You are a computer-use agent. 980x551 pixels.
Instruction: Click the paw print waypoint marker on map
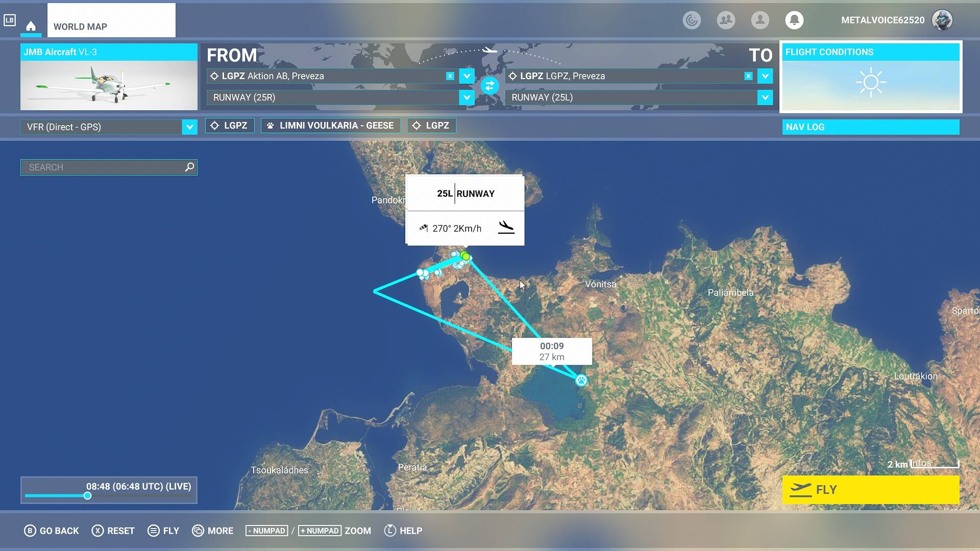pyautogui.click(x=581, y=380)
